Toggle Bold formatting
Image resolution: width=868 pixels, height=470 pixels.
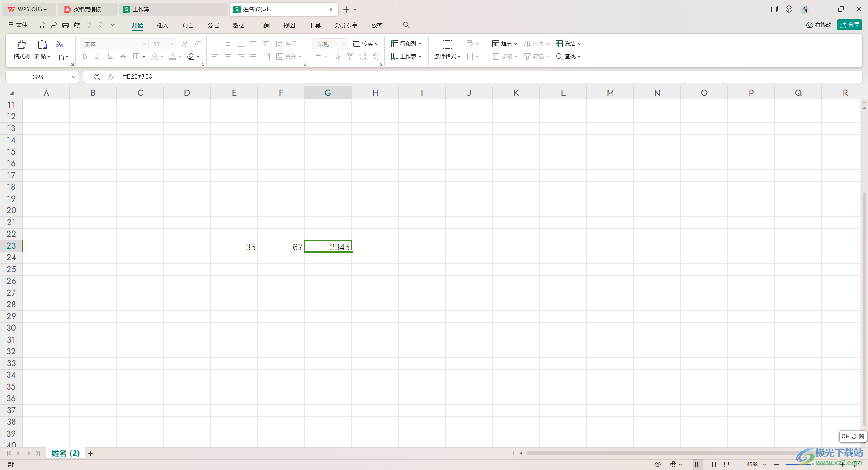click(85, 56)
